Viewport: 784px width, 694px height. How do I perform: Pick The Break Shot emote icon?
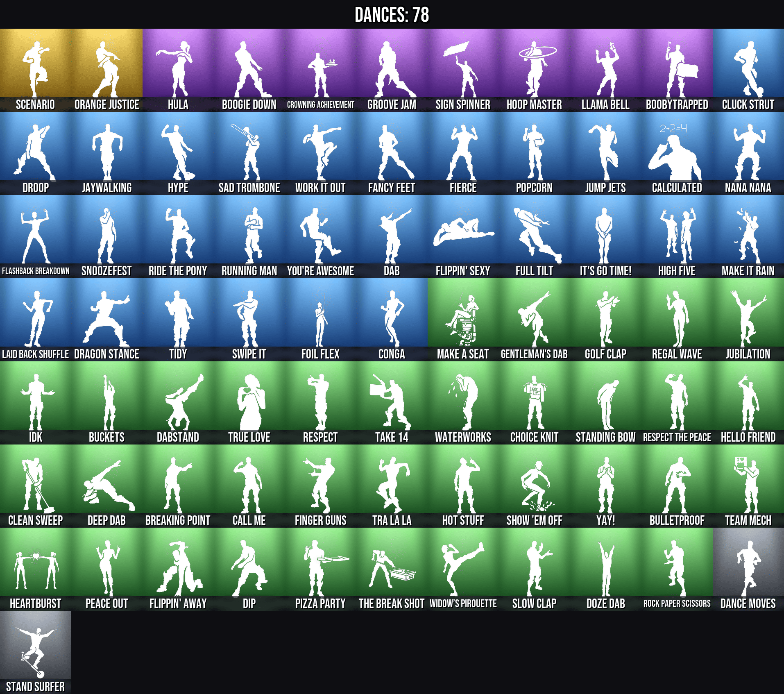(392, 569)
